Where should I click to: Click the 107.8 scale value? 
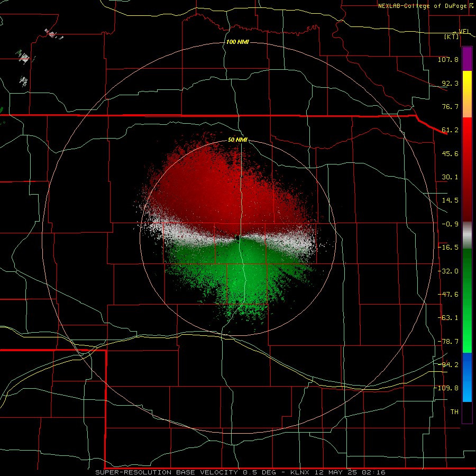(x=448, y=59)
